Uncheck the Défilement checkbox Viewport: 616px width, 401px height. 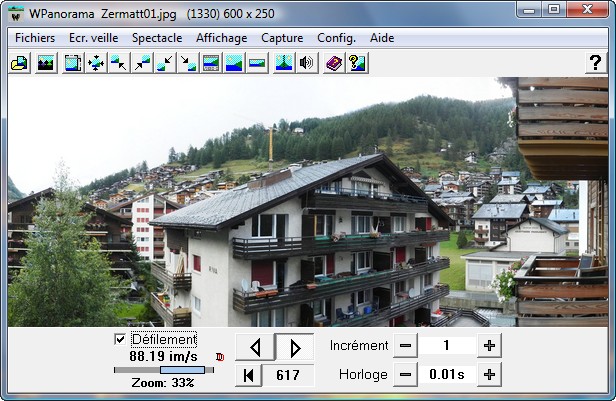(x=120, y=339)
